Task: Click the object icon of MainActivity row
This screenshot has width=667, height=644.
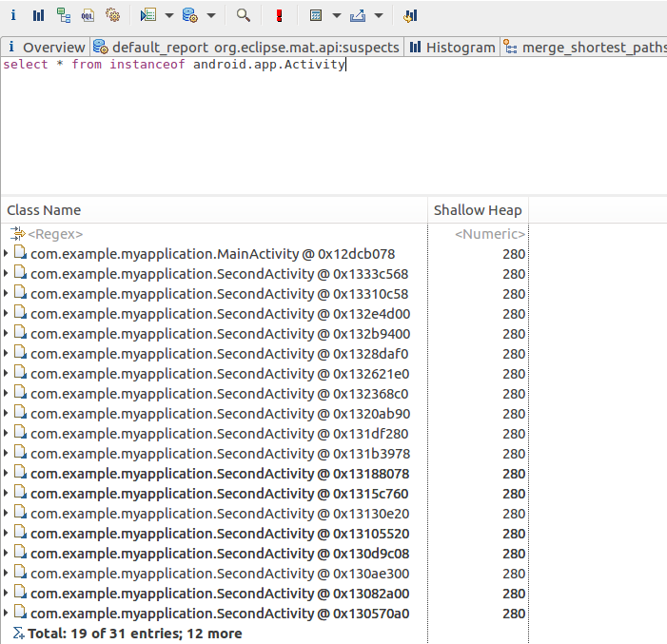Action: click(20, 253)
